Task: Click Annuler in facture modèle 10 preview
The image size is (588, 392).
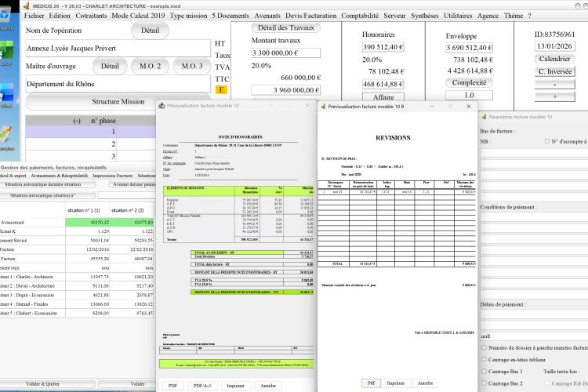Action: 268,385
